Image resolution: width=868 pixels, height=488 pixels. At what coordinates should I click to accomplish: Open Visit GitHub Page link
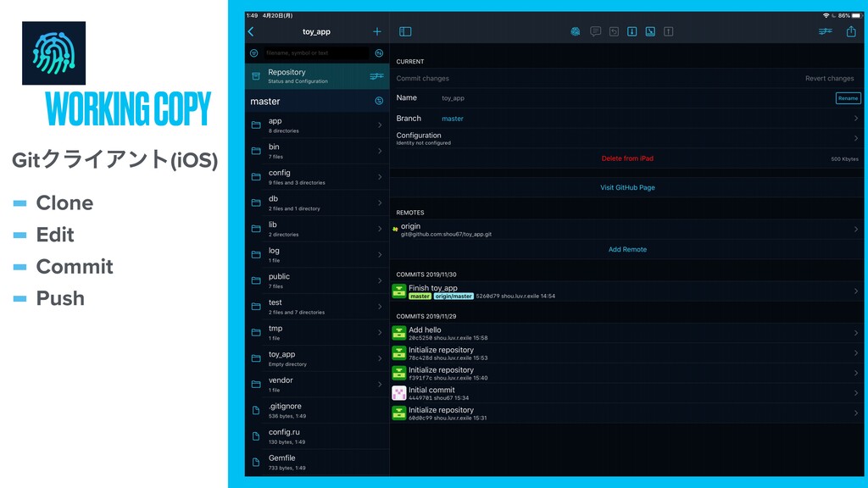click(x=627, y=187)
